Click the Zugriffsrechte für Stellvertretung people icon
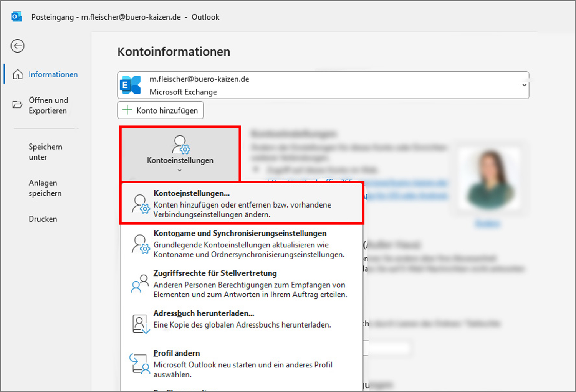The image size is (576, 392). tap(140, 284)
